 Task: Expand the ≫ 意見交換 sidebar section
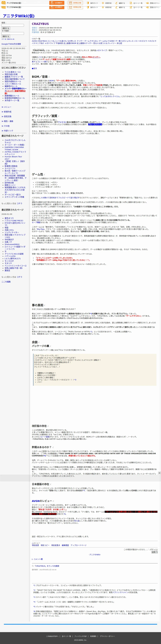[7, 116]
